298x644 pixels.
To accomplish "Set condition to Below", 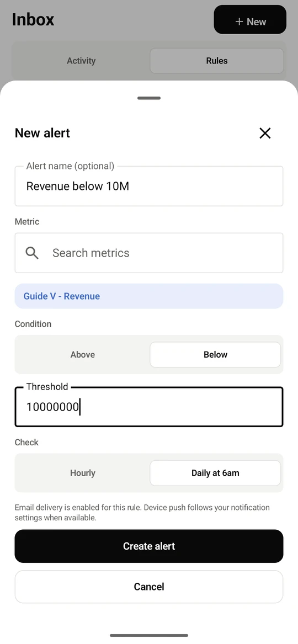I will [215, 354].
